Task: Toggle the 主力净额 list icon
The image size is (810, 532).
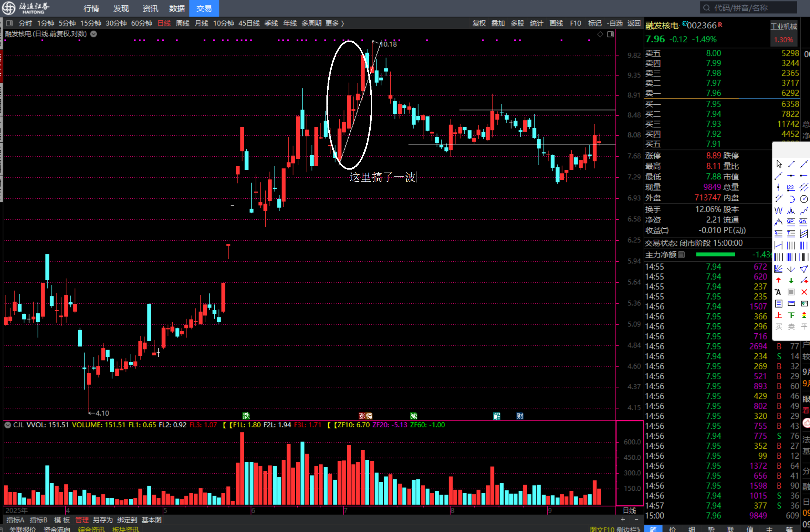Action: pyautogui.click(x=681, y=254)
